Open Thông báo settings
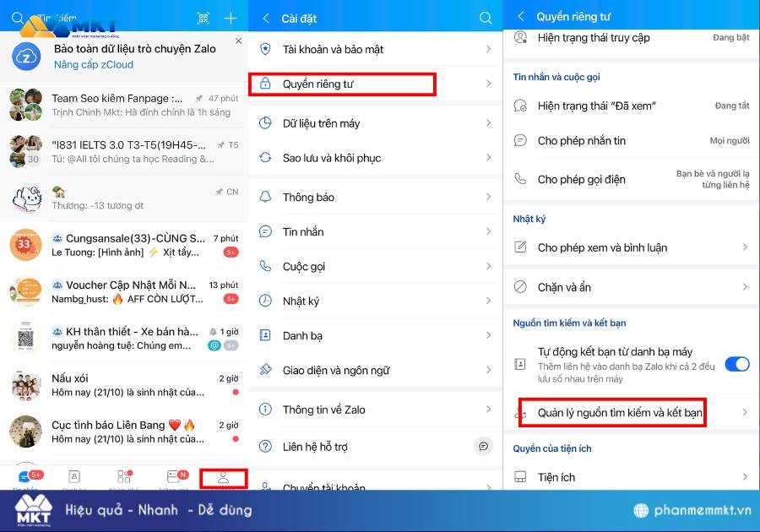The width and height of the screenshot is (760, 532). pos(375,198)
